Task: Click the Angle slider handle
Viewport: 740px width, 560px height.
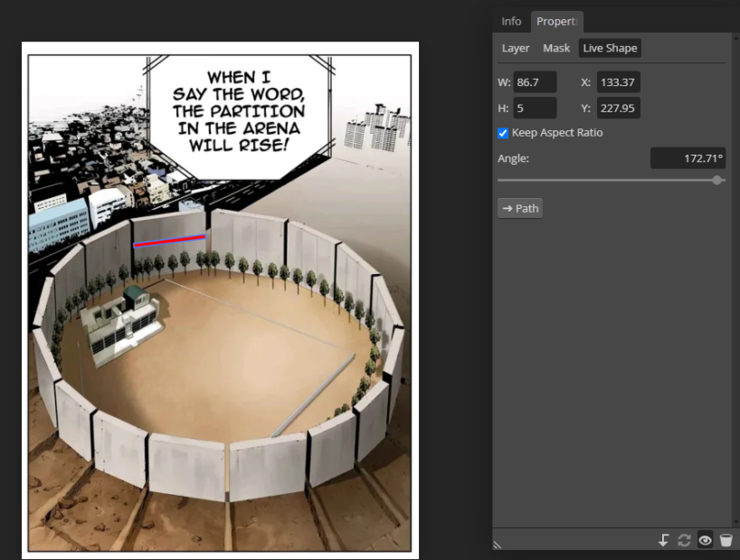Action: pyautogui.click(x=716, y=180)
